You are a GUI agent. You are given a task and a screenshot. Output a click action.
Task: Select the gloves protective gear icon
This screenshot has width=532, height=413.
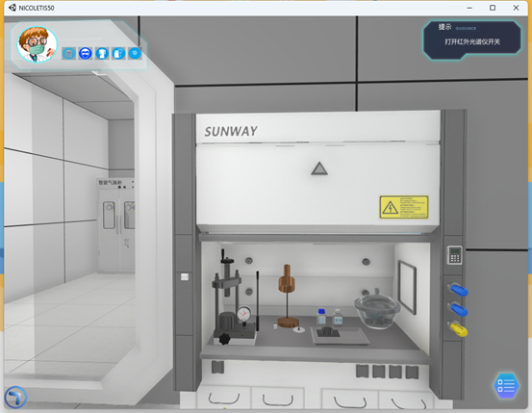click(x=118, y=53)
